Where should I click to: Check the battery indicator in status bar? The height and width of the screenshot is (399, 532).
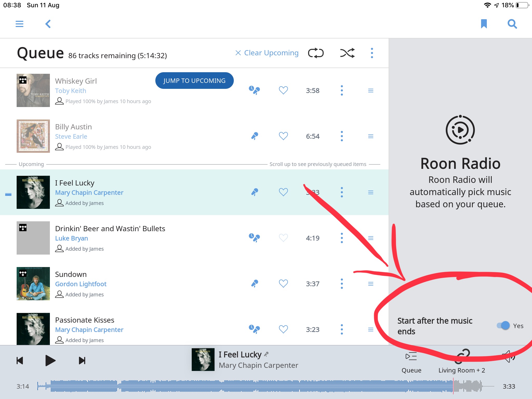523,5
